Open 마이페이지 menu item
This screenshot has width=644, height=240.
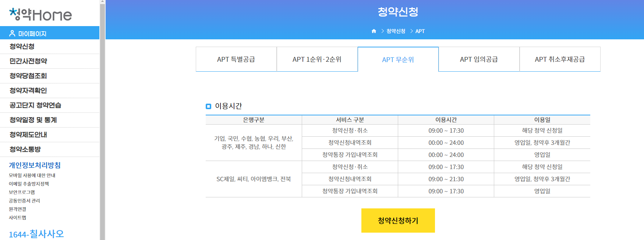pos(50,33)
